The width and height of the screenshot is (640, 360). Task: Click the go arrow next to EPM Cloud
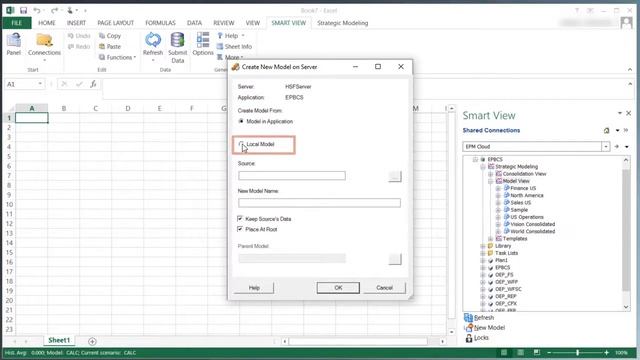pos(616,147)
